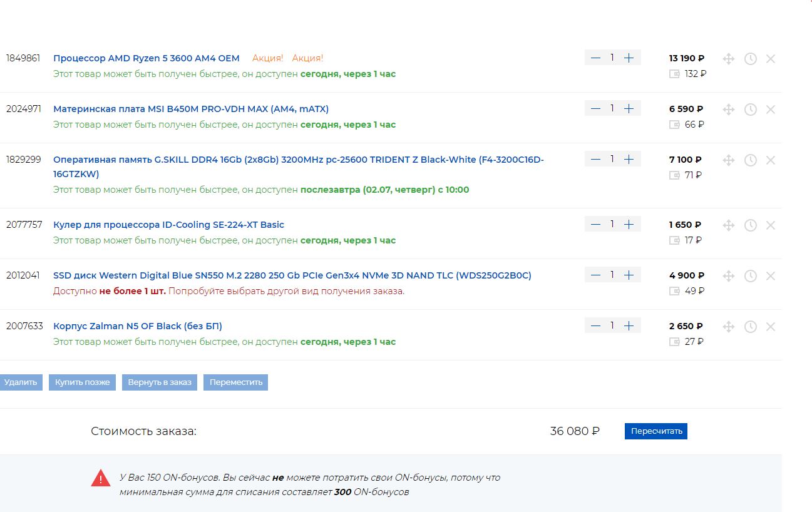Increase quantity of MSI B450M PRO-VDH MAX
812x512 pixels.
629,108
